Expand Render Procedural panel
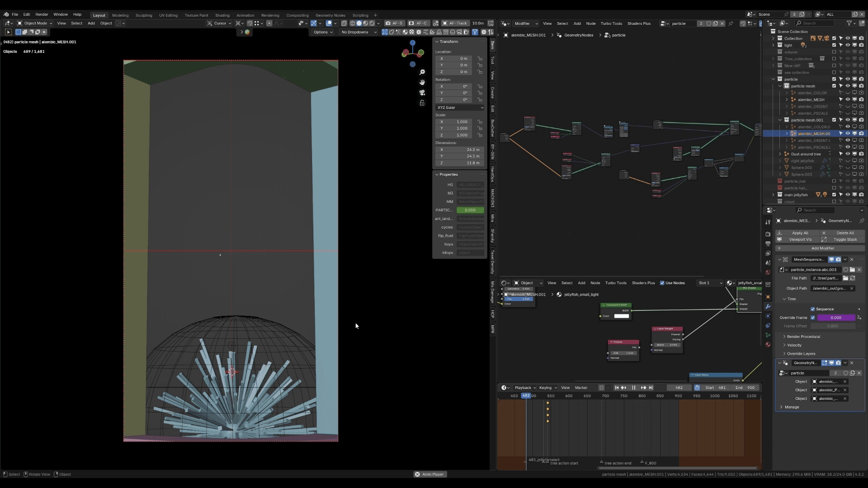 click(803, 337)
